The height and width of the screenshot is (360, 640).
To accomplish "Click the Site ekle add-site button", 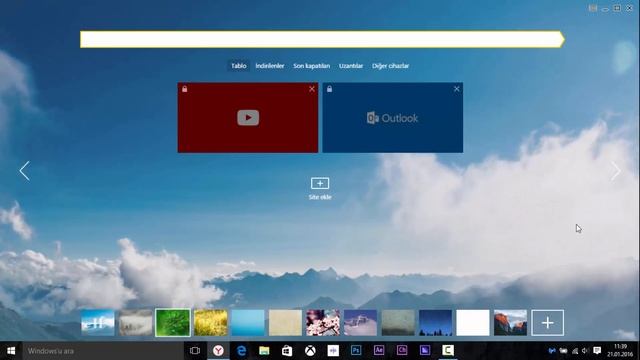I will [320, 188].
